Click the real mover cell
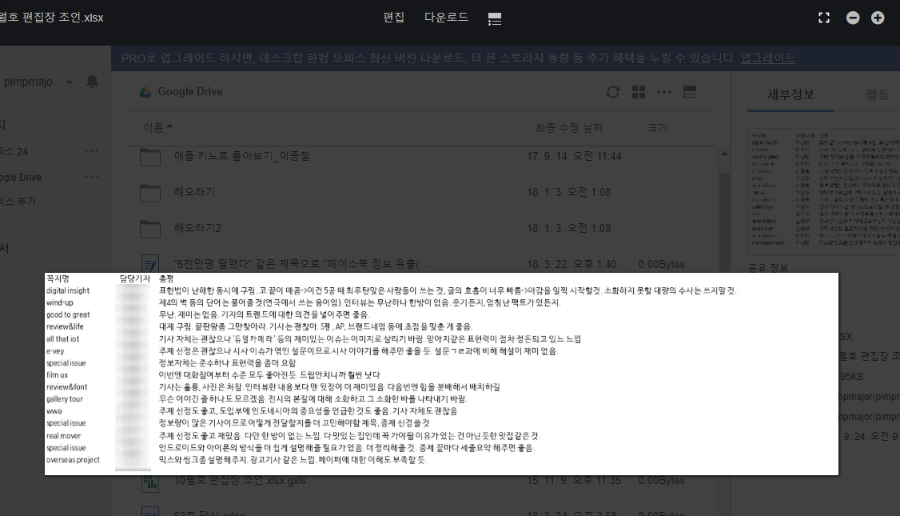Viewport: 900px width, 516px height. (63, 436)
